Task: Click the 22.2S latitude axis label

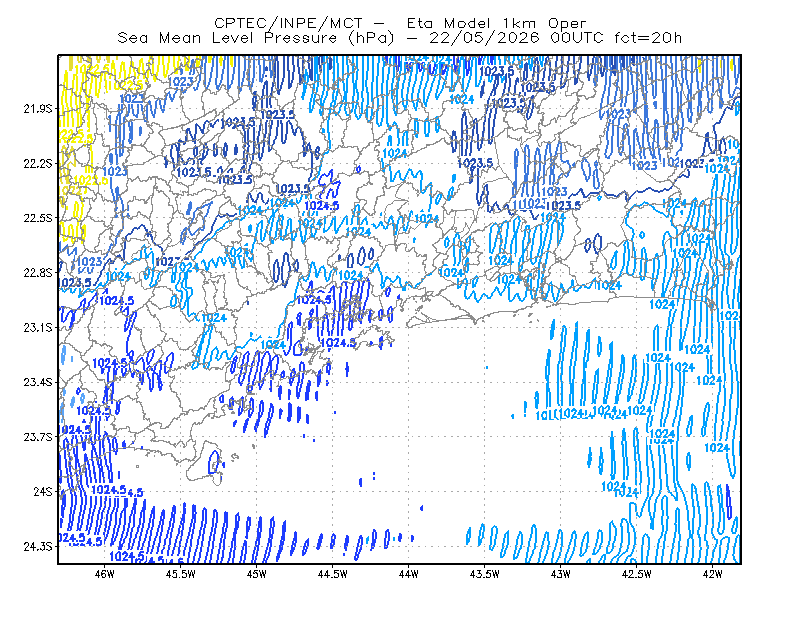Action: (x=38, y=163)
